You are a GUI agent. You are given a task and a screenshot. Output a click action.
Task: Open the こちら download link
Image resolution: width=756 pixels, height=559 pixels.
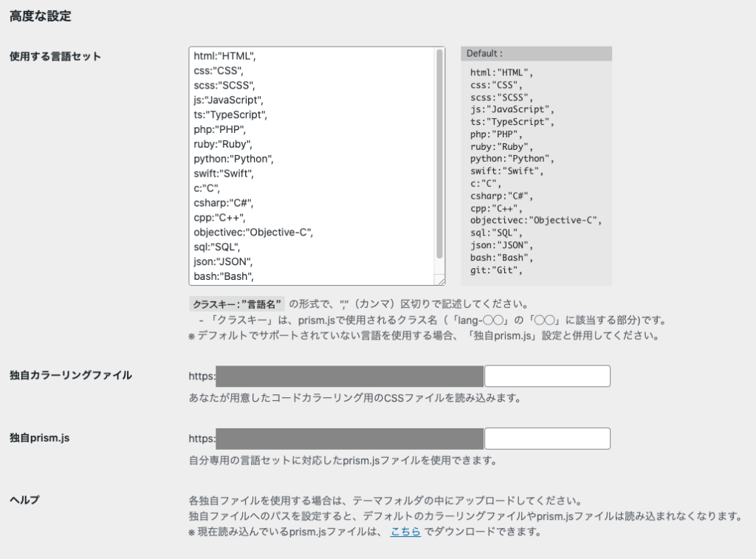[x=405, y=532]
